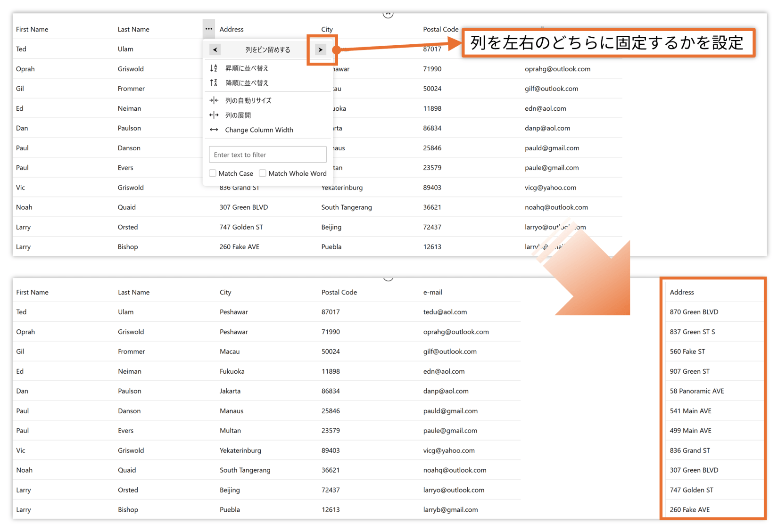The height and width of the screenshot is (532, 778).
Task: Sort by clicking the Postal Code header
Action: (x=440, y=29)
